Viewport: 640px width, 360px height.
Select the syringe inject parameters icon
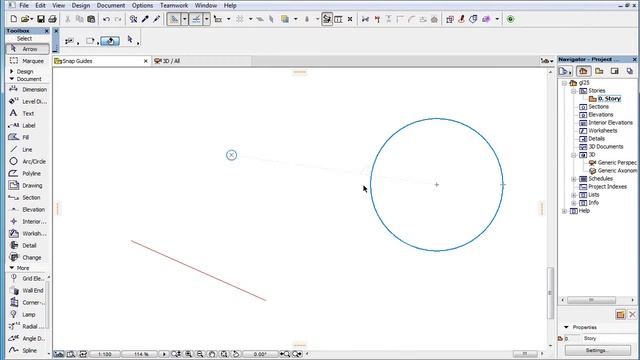tap(157, 19)
